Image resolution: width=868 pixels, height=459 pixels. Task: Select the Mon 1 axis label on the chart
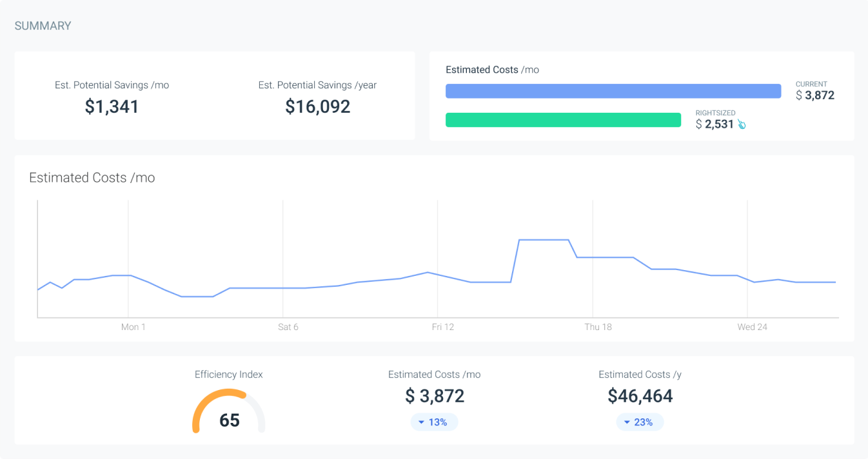coord(133,327)
